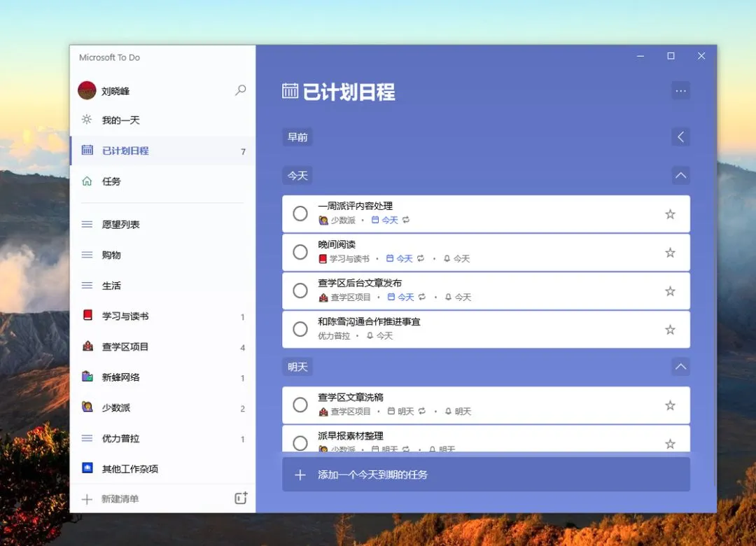
Task: Click the list icon beside 生活
Action: (x=87, y=286)
